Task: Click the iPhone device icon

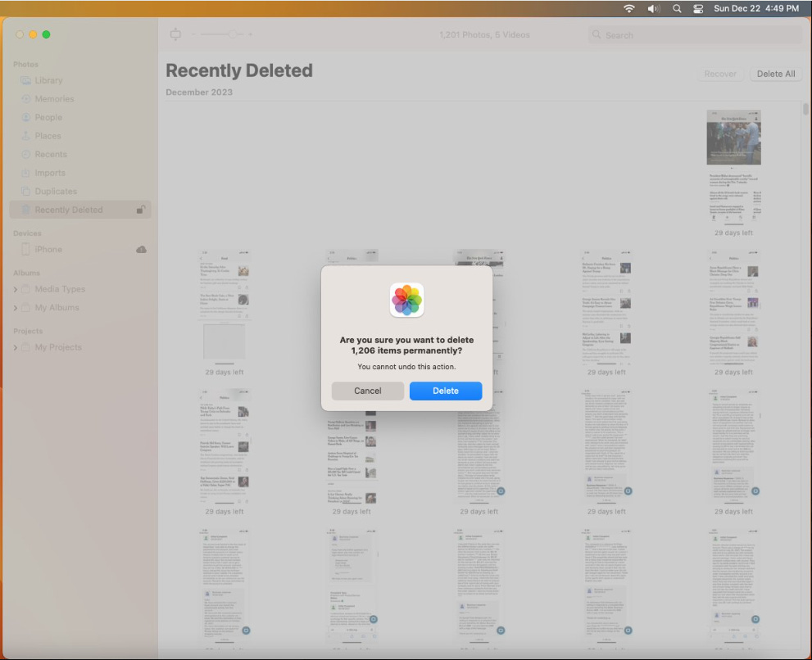Action: (x=25, y=250)
